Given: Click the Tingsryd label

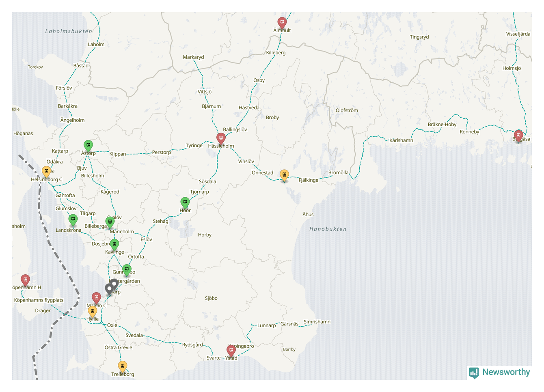Looking at the screenshot, I should point(419,37).
